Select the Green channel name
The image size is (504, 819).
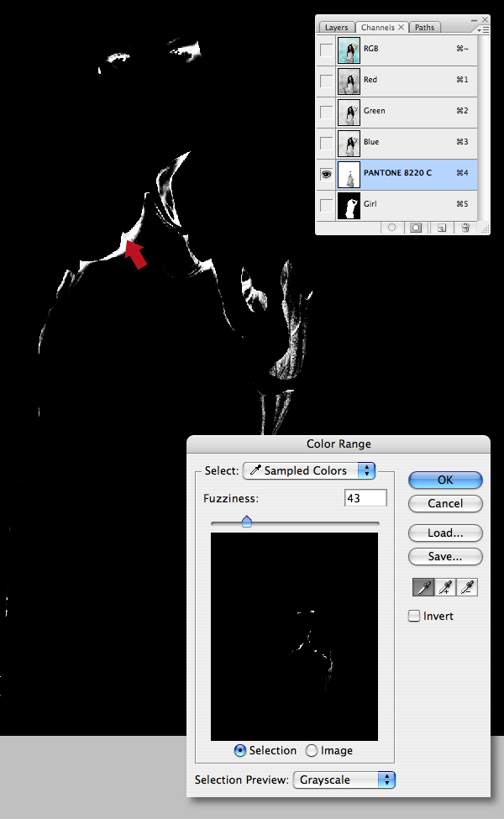[x=375, y=111]
